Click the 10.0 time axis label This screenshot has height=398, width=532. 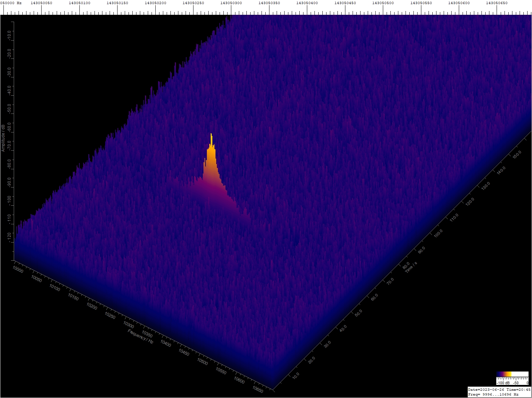pos(296,375)
